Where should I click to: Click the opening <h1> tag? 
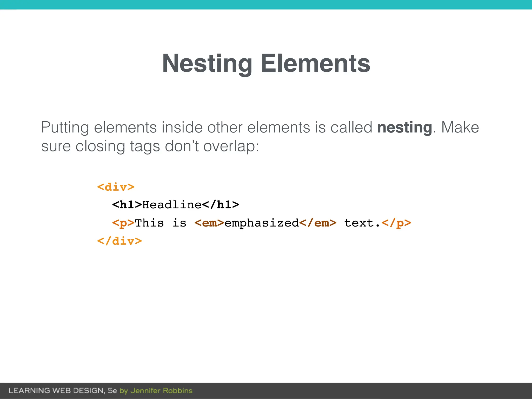[127, 205]
